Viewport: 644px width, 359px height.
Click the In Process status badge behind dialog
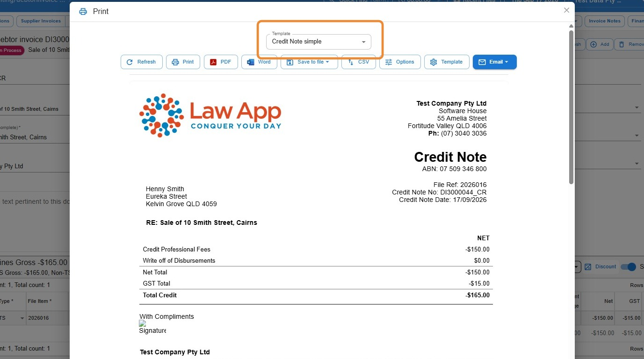[10, 50]
